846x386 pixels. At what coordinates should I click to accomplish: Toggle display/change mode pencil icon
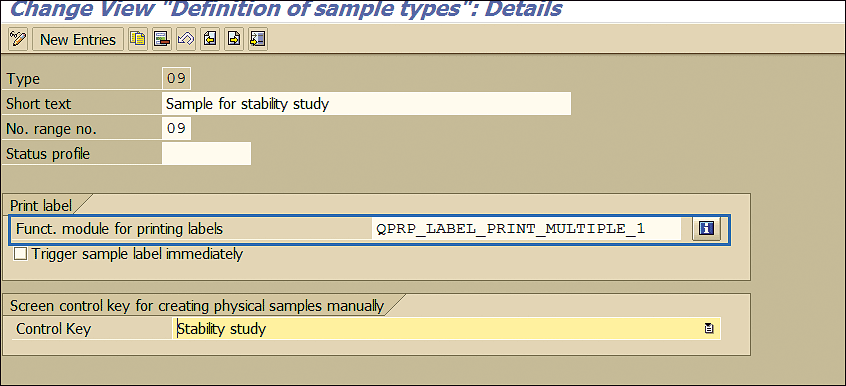pos(18,39)
